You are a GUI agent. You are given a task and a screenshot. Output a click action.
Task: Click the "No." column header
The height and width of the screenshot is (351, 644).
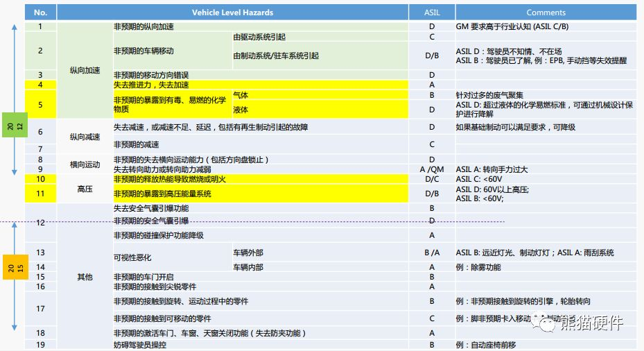[40, 12]
